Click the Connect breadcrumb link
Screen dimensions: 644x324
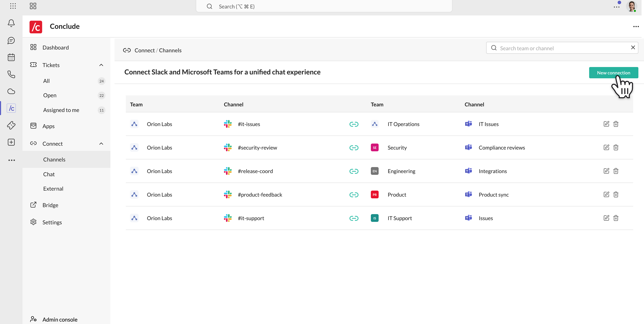coord(145,50)
